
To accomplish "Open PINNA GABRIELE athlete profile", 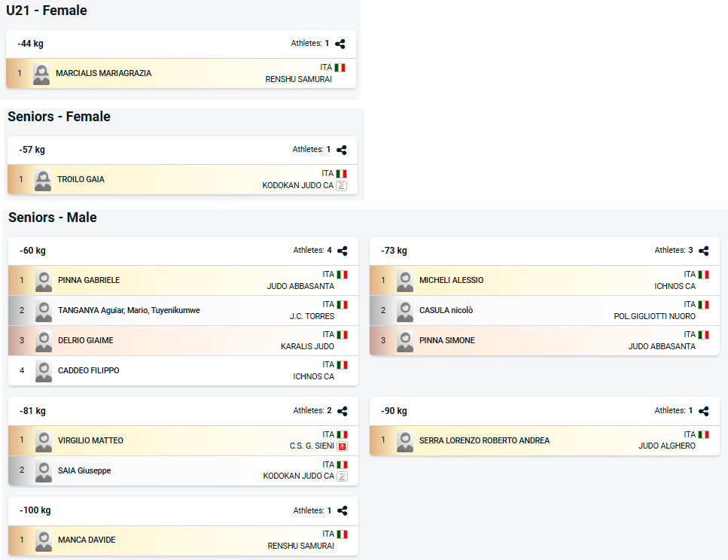I will point(89,280).
